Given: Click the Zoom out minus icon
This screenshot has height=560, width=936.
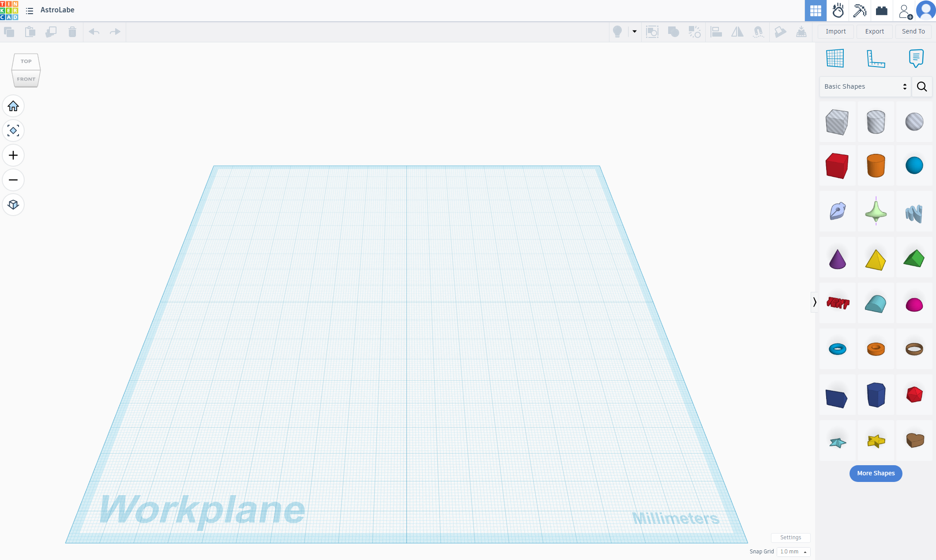Looking at the screenshot, I should (x=13, y=180).
